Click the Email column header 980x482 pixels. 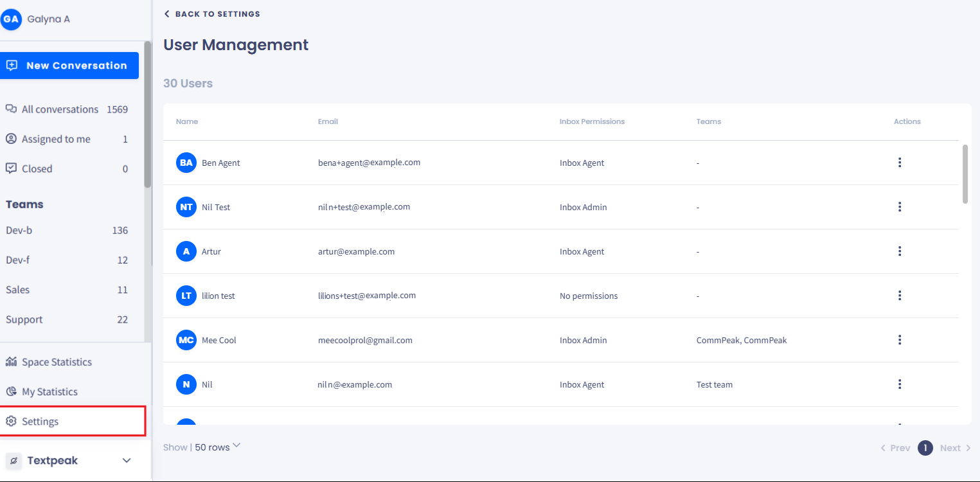point(328,121)
